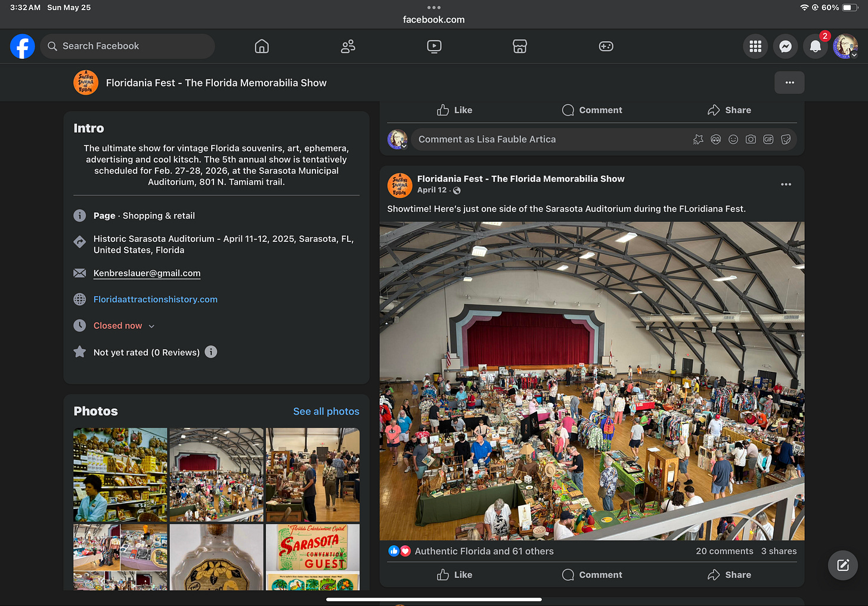Open the collage photo thumbnail
868x606 pixels.
tap(120, 557)
